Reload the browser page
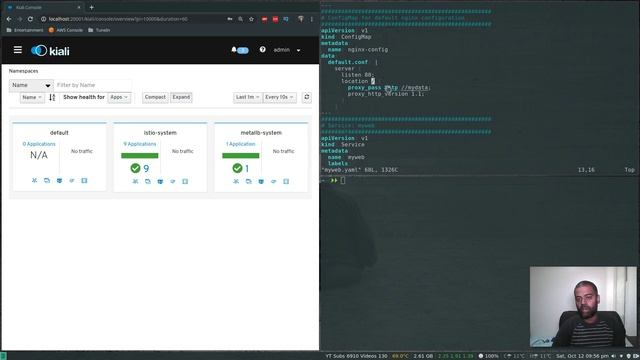The height and width of the screenshot is (360, 640). [30, 19]
